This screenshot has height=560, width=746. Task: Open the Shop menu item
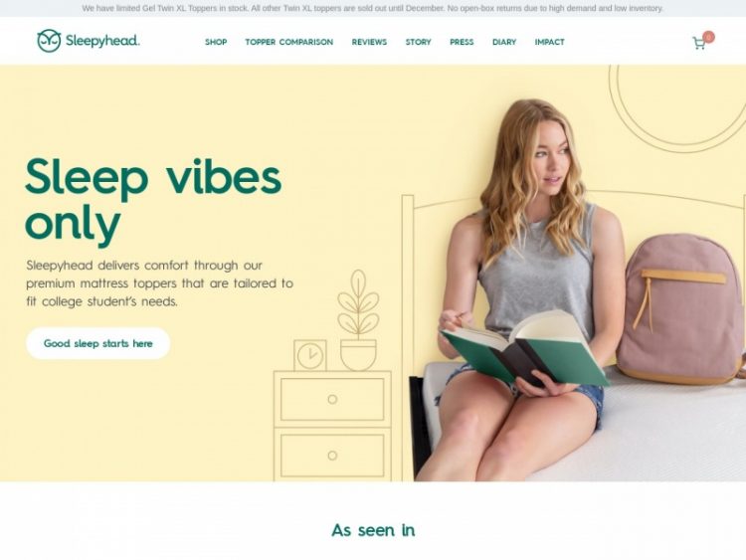tap(216, 42)
